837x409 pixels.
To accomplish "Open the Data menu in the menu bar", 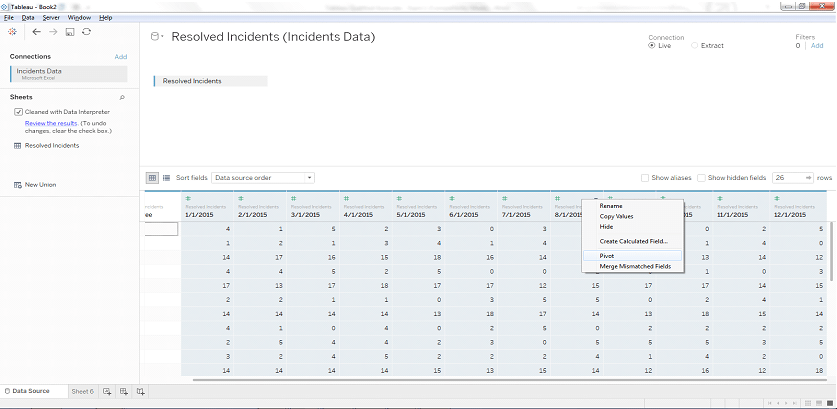I will 27,18.
